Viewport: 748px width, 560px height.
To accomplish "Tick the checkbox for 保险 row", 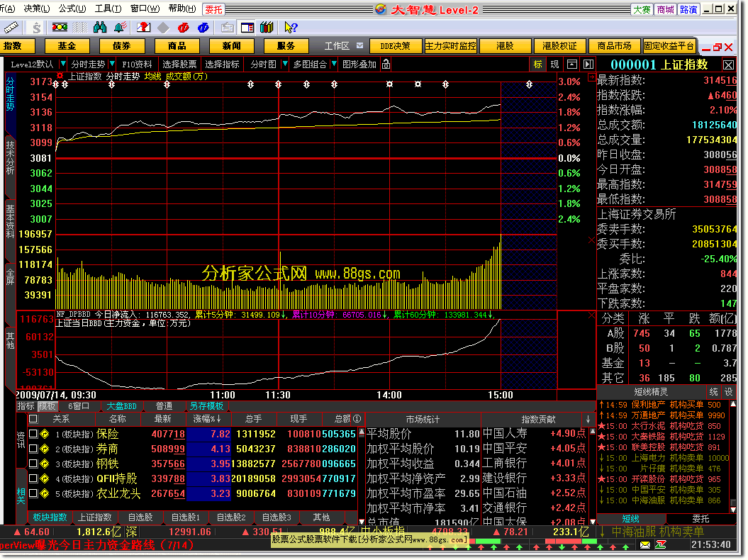I will pyautogui.click(x=33, y=434).
